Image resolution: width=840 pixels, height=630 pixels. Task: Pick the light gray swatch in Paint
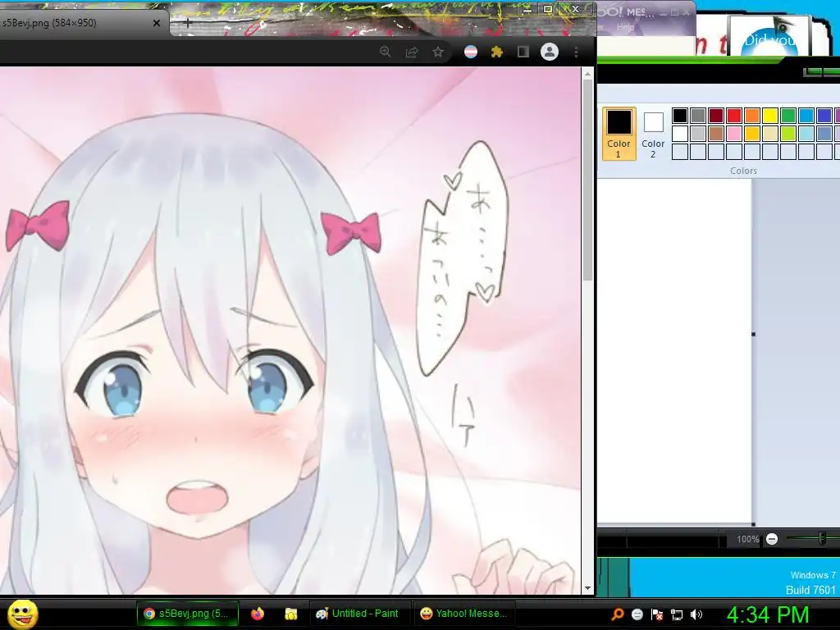[698, 134]
